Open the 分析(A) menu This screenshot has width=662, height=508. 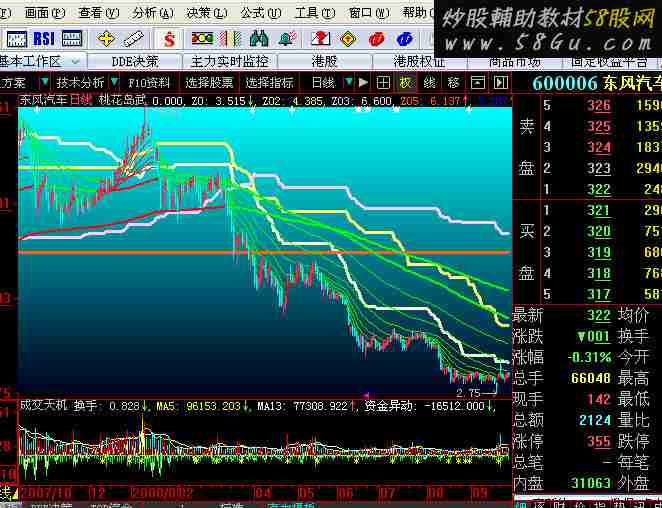[153, 14]
